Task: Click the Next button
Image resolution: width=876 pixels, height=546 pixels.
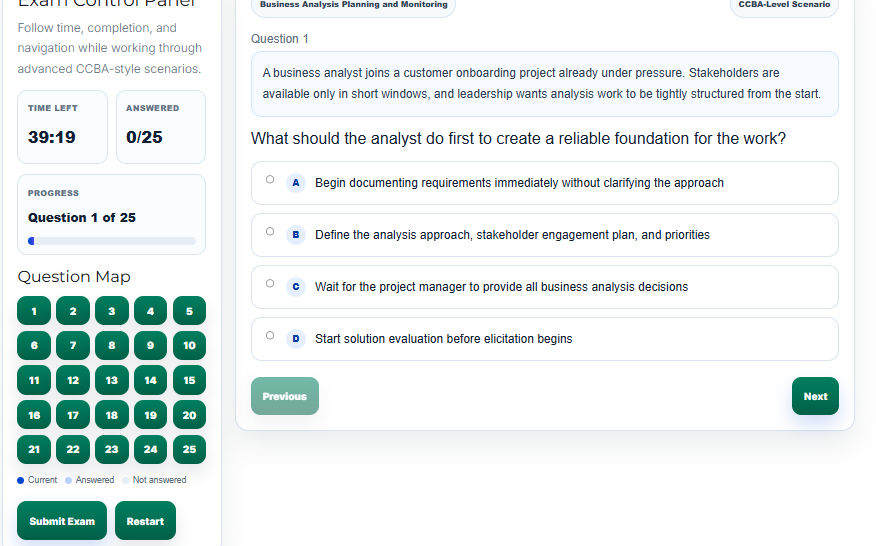Action: [x=815, y=396]
